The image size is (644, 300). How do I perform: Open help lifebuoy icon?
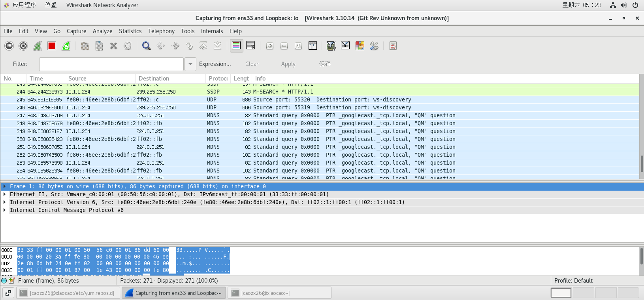(393, 46)
